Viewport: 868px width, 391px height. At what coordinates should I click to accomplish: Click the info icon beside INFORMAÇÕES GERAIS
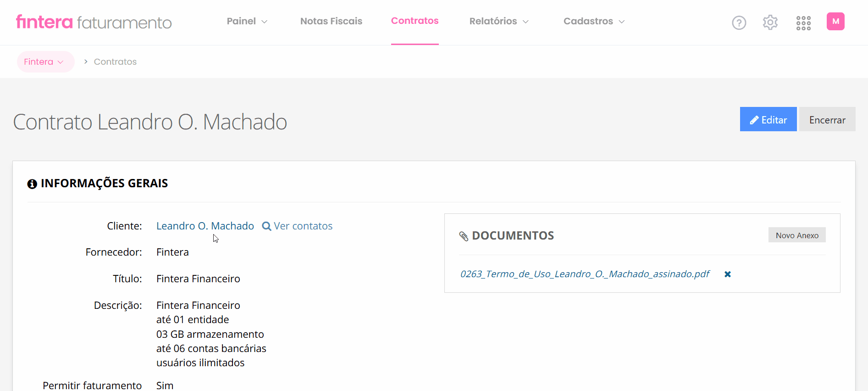coord(32,184)
